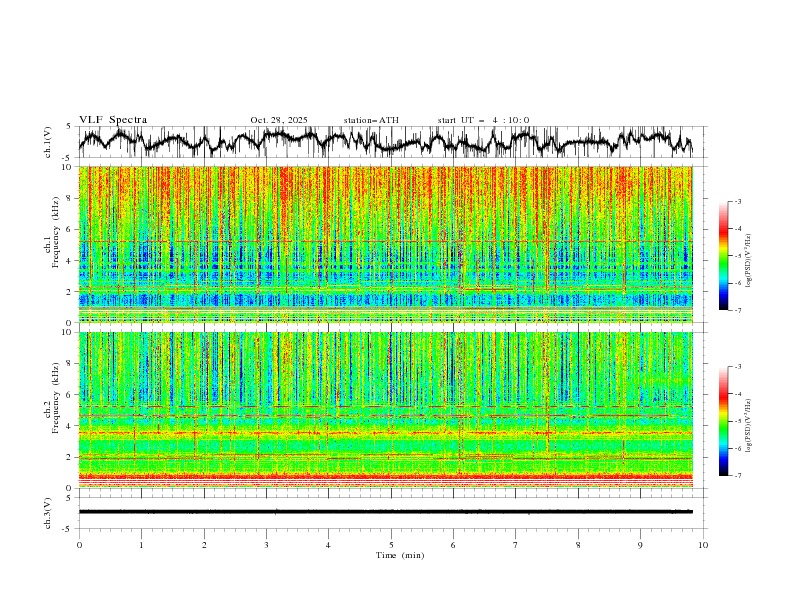
Task: Click time axis tick label "0"
Action: pyautogui.click(x=79, y=545)
